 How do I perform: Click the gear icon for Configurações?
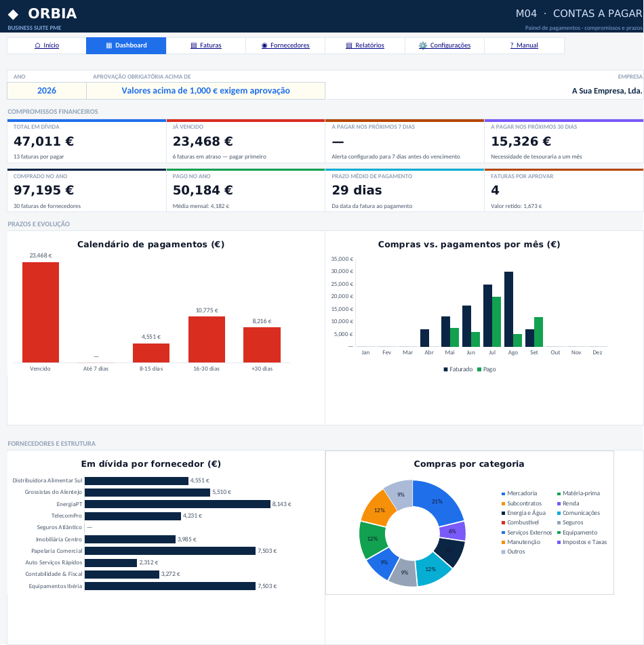point(422,45)
